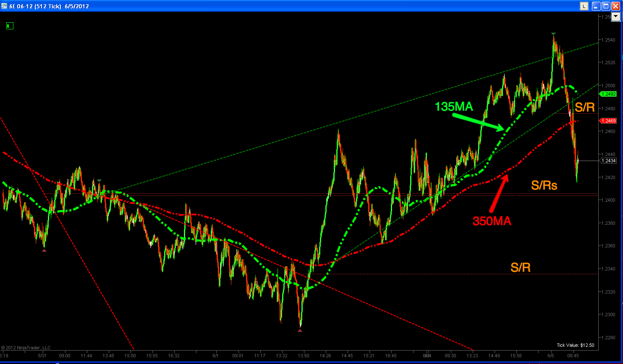
Task: Click the 1.2400 price axis label
Action: [607, 200]
